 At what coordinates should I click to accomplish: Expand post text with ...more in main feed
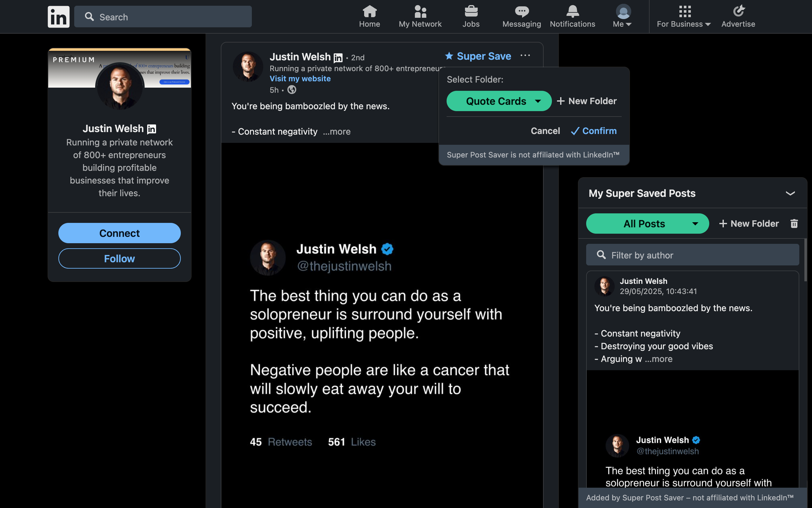(337, 131)
